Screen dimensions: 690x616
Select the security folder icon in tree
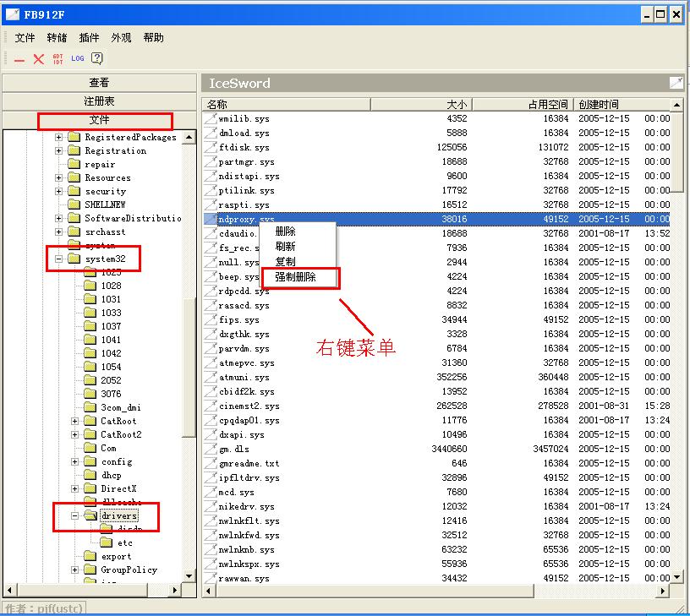[x=74, y=191]
